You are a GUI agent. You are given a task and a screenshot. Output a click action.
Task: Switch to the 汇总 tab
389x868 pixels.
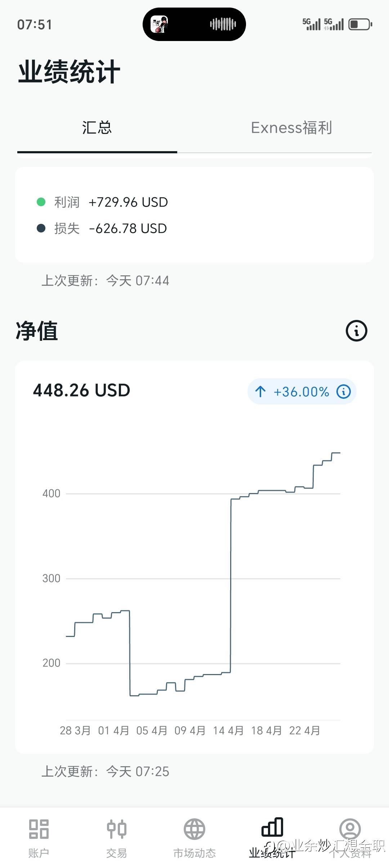[x=97, y=128]
